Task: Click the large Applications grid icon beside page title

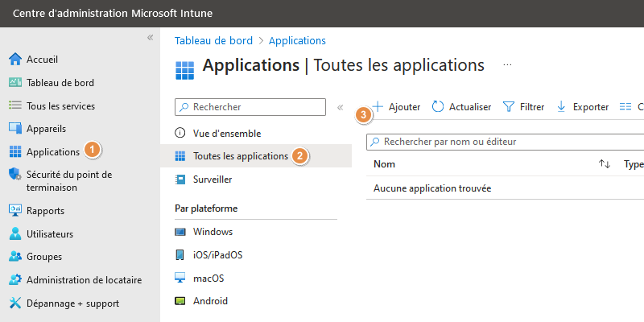Action: coord(184,70)
